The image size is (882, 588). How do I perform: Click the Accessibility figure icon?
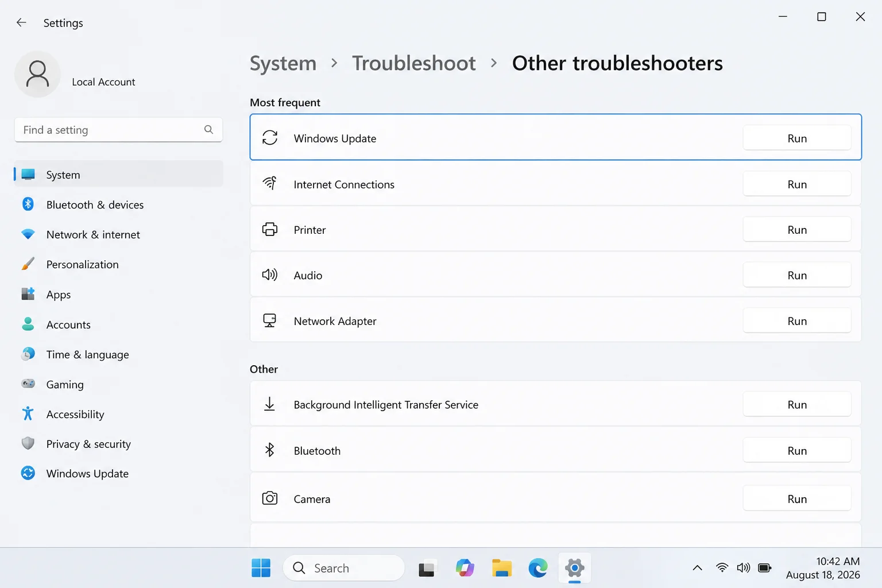28,413
